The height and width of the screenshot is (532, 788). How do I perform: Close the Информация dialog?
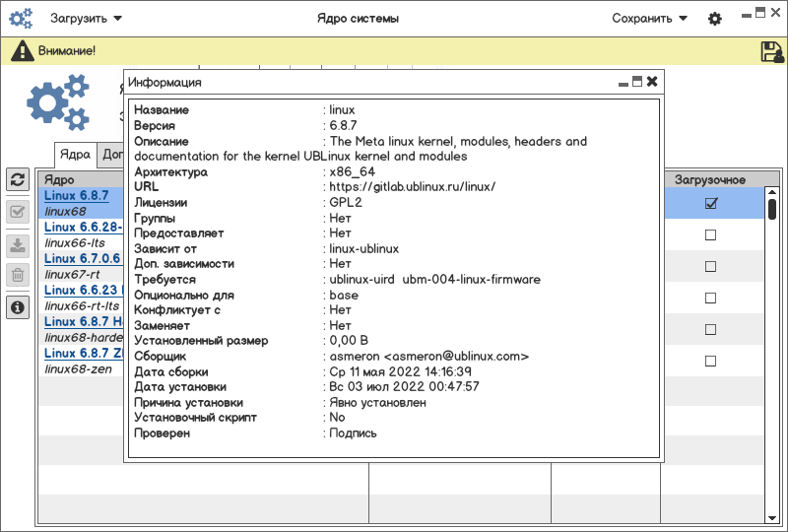tap(652, 82)
